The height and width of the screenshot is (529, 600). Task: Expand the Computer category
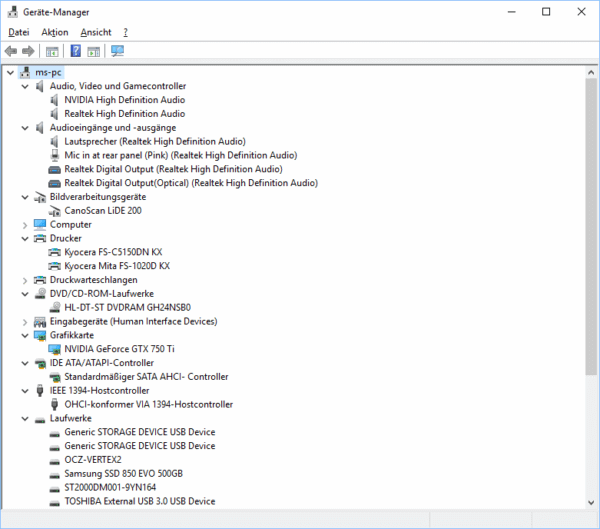click(x=25, y=225)
